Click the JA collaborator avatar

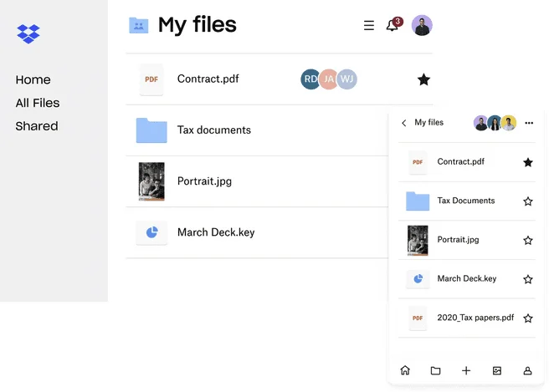(329, 79)
